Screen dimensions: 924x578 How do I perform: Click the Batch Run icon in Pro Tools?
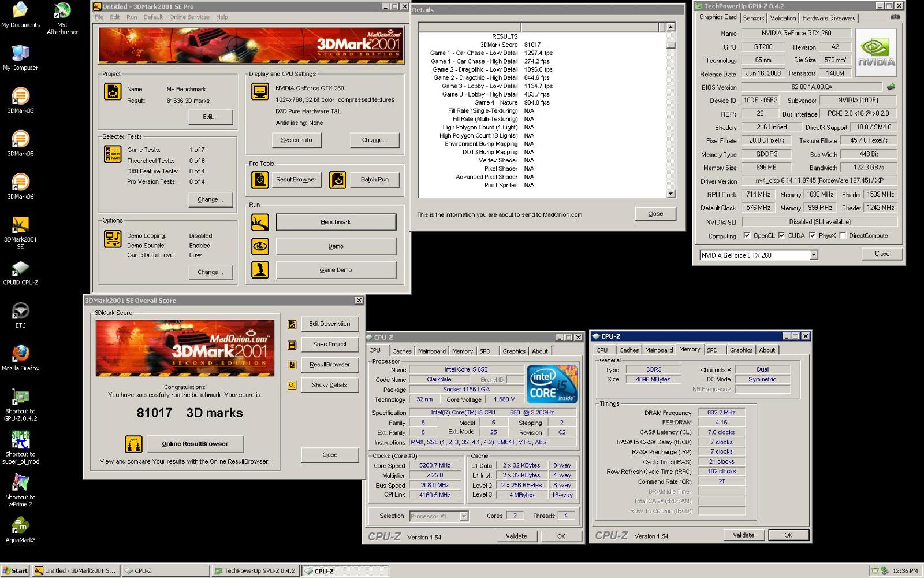(338, 180)
